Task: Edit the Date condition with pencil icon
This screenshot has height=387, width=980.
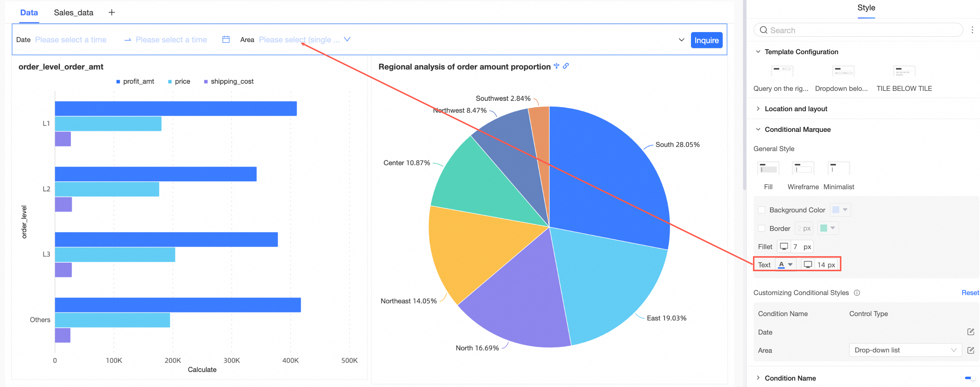Action: pyautogui.click(x=970, y=332)
